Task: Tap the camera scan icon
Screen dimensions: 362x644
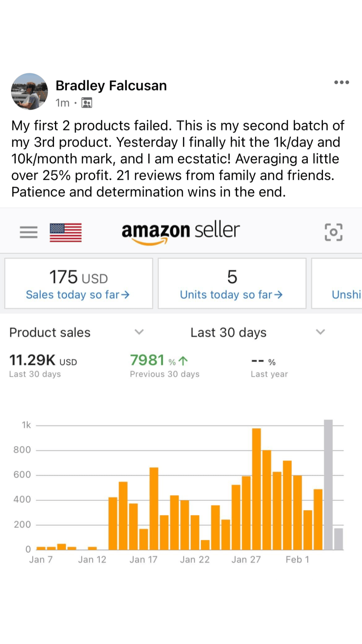Action: point(333,232)
